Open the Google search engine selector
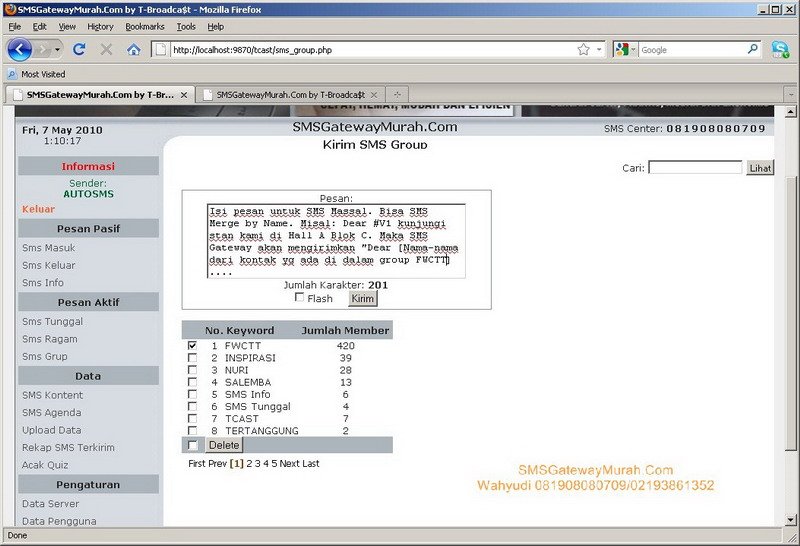Screen dimensions: 800x546 click(625, 49)
